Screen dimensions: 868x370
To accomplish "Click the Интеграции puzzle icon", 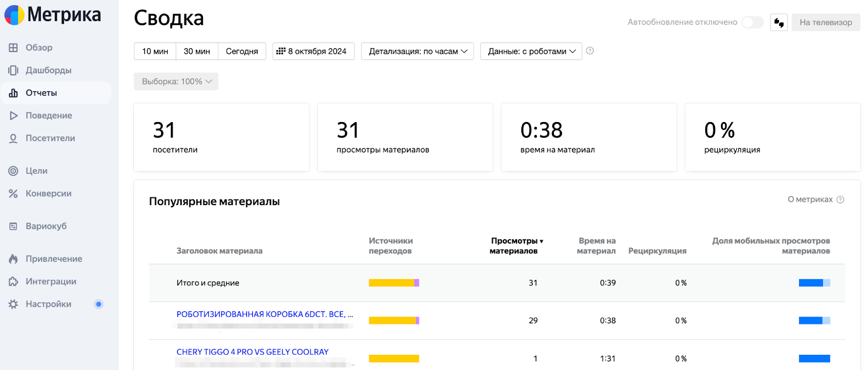I will [14, 282].
